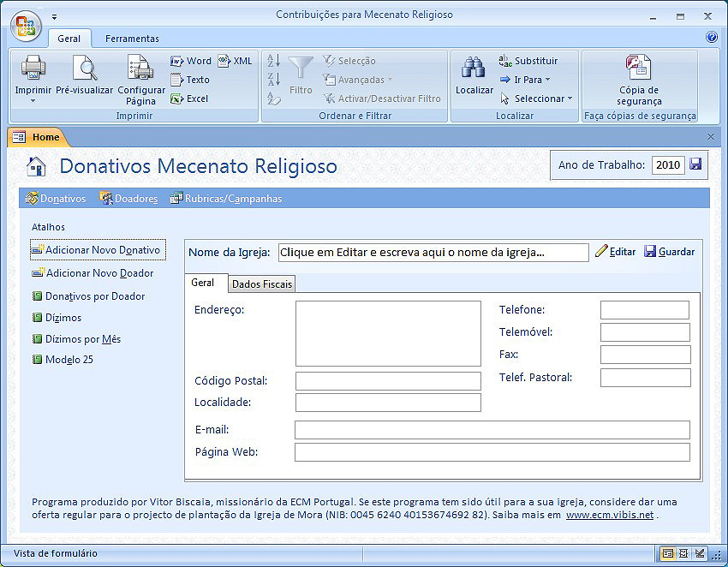This screenshot has width=728, height=567.
Task: Open the Rubricas/Campanhas menu item
Action: [226, 199]
